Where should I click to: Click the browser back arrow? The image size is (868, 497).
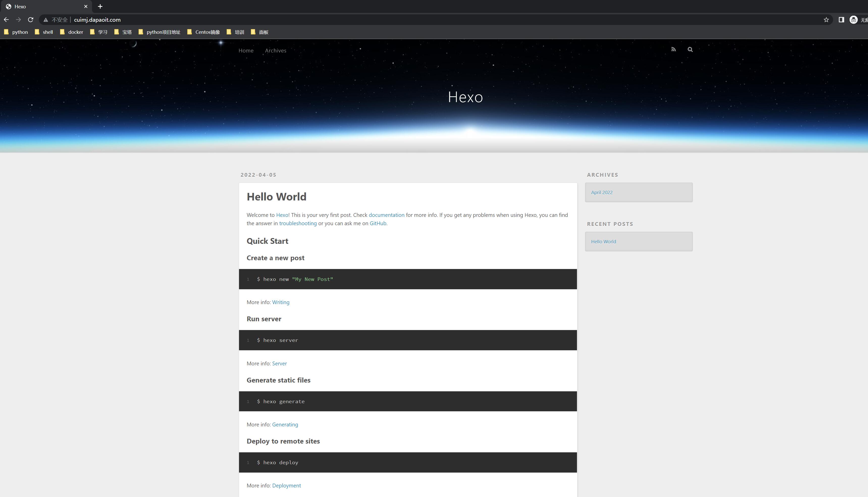(x=6, y=20)
